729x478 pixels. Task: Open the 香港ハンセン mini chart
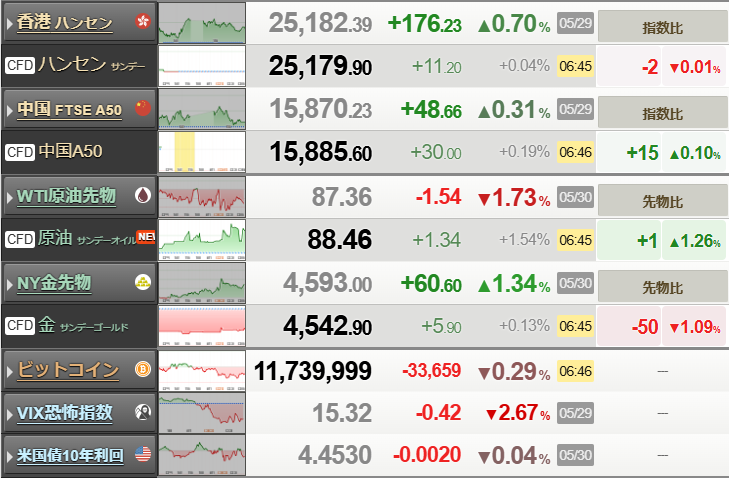pos(202,22)
